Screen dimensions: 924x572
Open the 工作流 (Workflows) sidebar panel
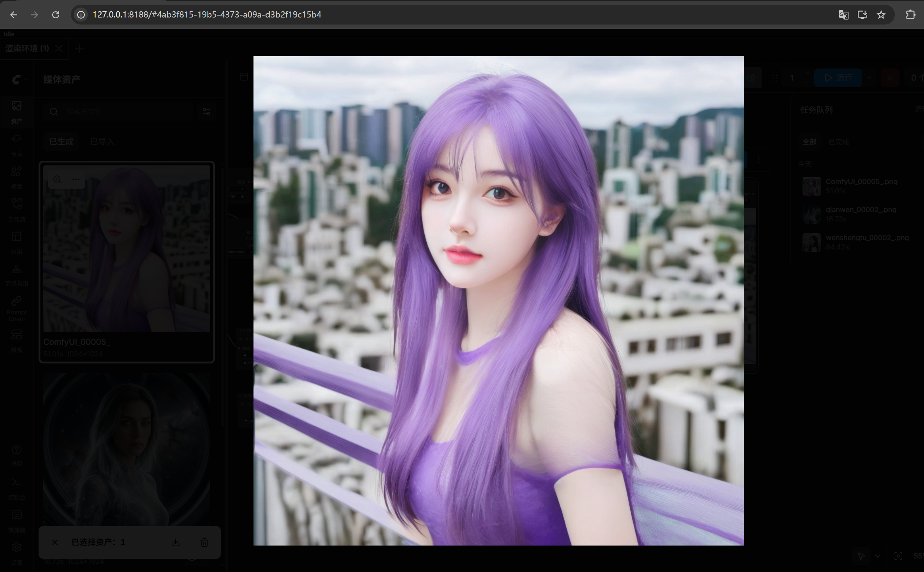(17, 210)
